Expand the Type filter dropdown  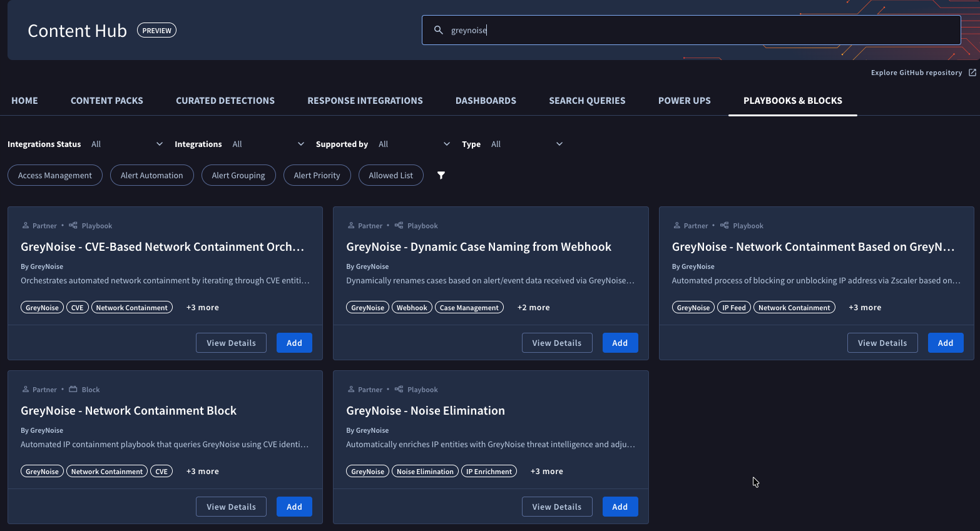527,144
